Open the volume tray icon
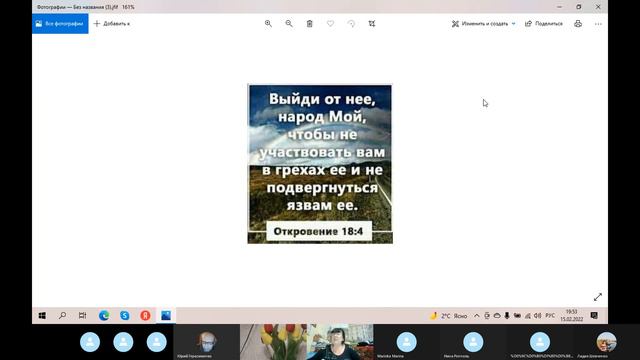640x360 pixels. (x=537, y=316)
